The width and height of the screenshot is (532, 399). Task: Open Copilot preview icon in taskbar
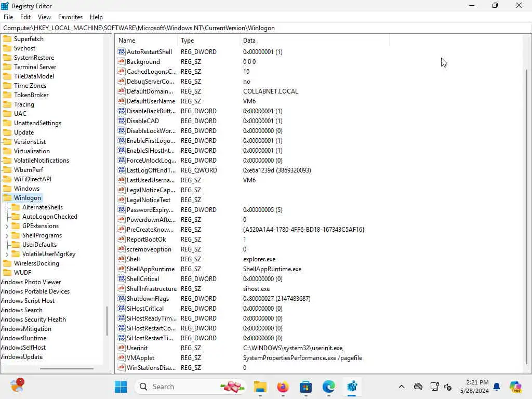[x=516, y=387]
